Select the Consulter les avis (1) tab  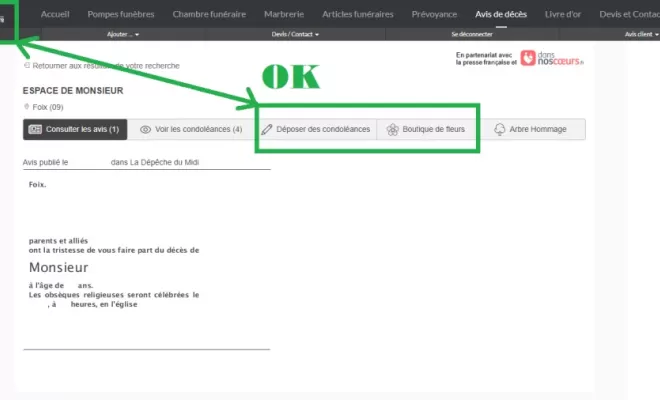click(x=75, y=129)
